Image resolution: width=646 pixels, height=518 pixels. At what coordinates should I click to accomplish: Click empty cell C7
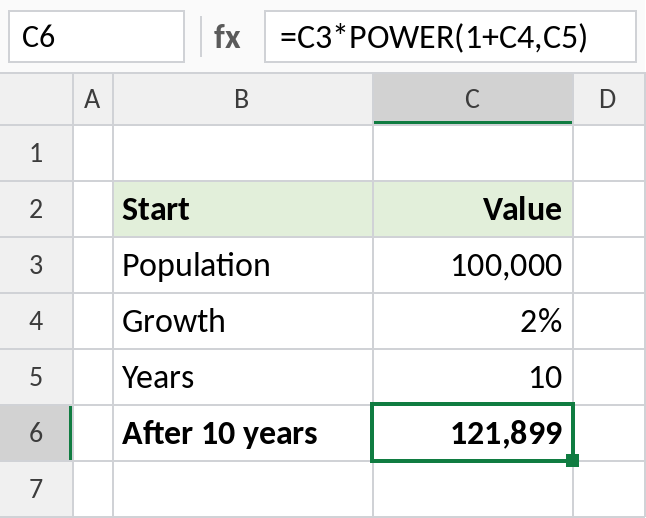473,489
